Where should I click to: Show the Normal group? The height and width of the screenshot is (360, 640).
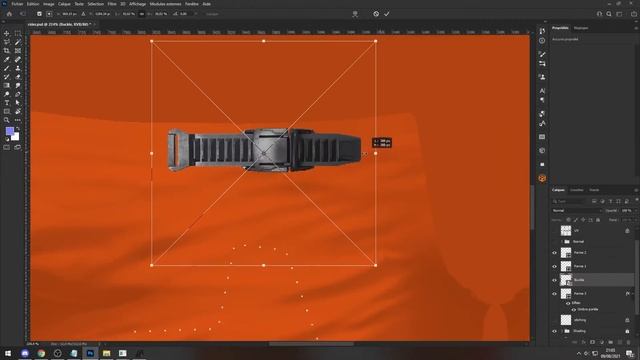[x=554, y=242]
